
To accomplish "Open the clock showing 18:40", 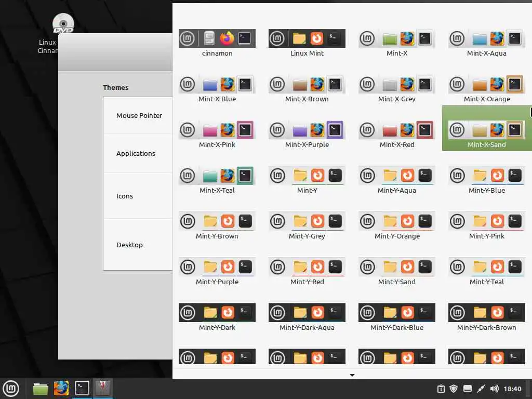I will [x=512, y=389].
